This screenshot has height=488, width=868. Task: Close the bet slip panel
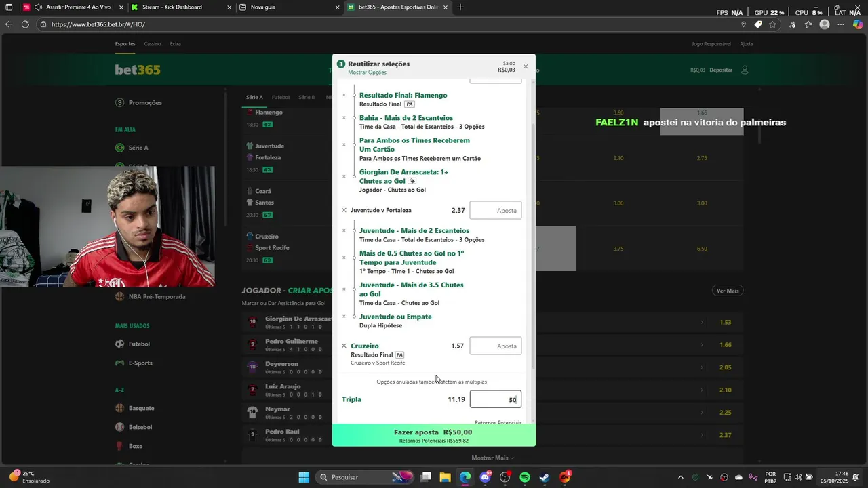pyautogui.click(x=526, y=66)
